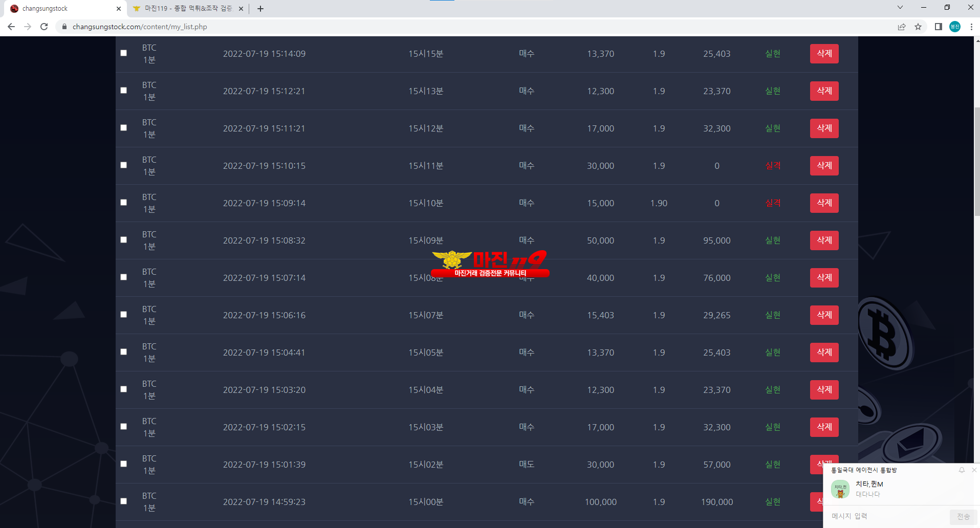Select the 1.90 odds value
Image resolution: width=980 pixels, height=528 pixels.
pos(659,203)
